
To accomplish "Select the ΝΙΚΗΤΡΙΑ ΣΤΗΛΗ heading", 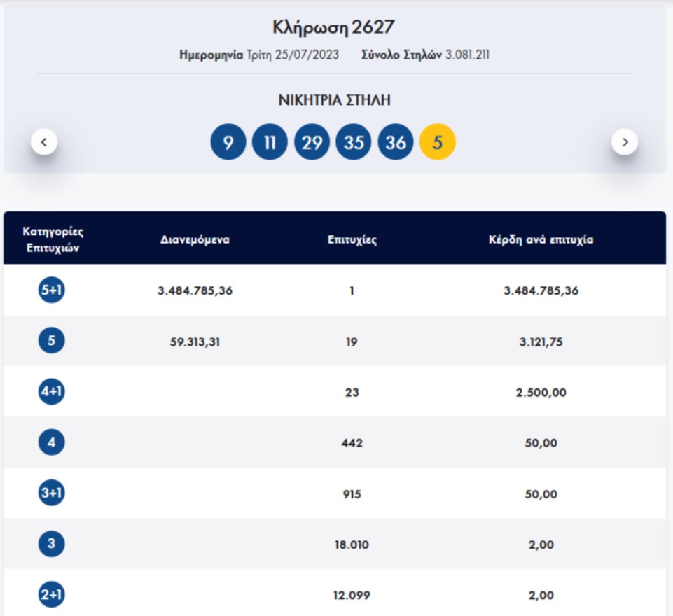I will (336, 98).
